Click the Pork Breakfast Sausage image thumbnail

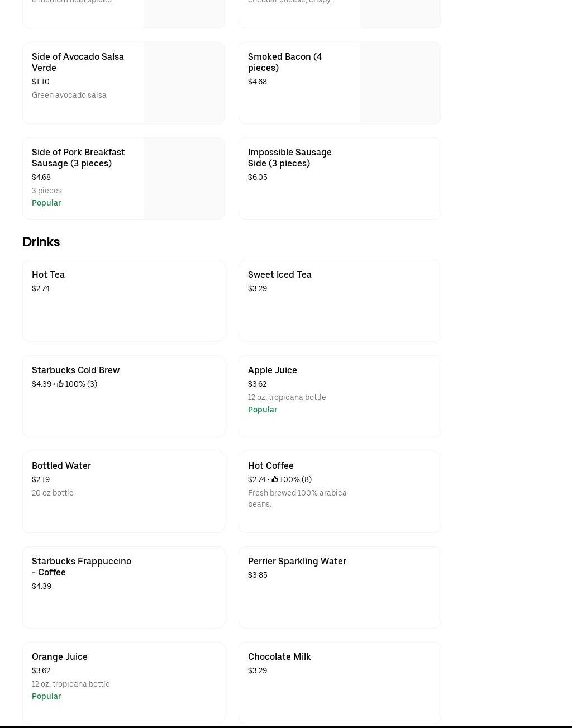click(184, 178)
